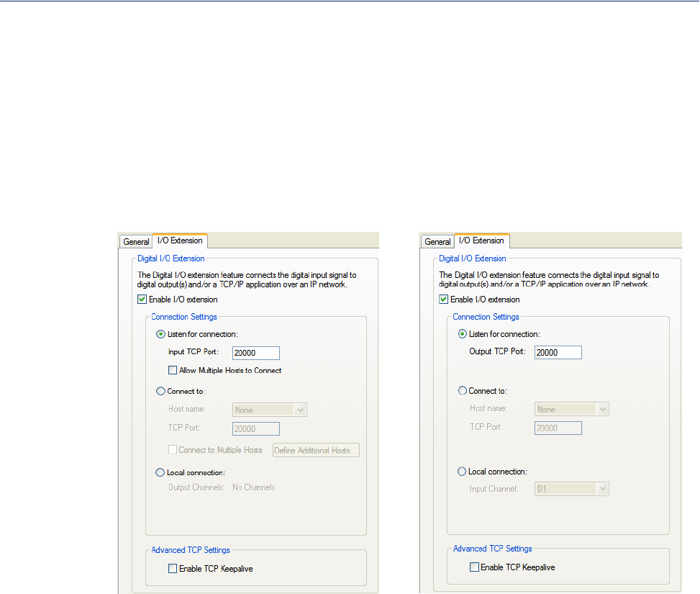This screenshot has height=594, width=700.
Task: Select Listen for connection in left dialog
Action: pos(160,334)
